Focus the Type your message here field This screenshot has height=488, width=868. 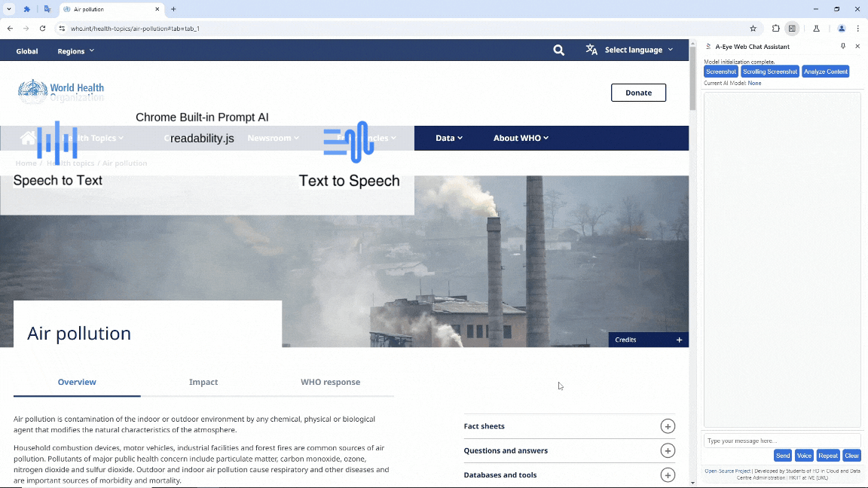781,441
